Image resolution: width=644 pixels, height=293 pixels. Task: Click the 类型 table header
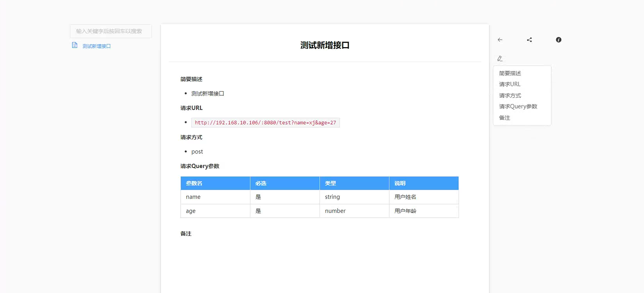355,183
